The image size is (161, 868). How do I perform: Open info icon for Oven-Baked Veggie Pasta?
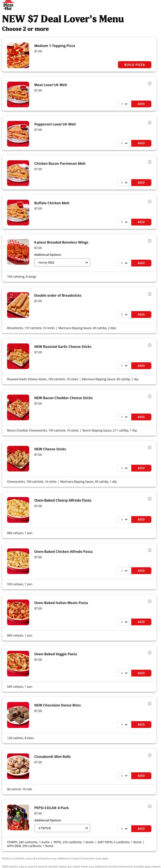point(149,653)
